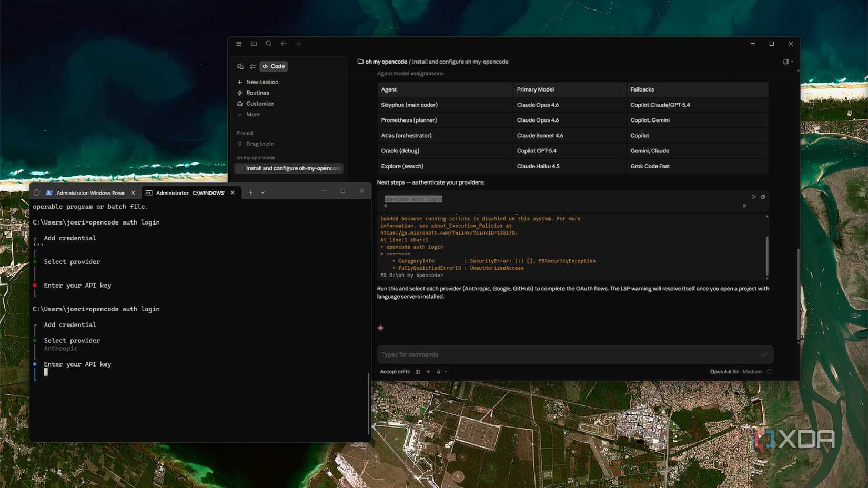Click the code block's right scroll arrow
The height and width of the screenshot is (488, 868).
coord(744,206)
